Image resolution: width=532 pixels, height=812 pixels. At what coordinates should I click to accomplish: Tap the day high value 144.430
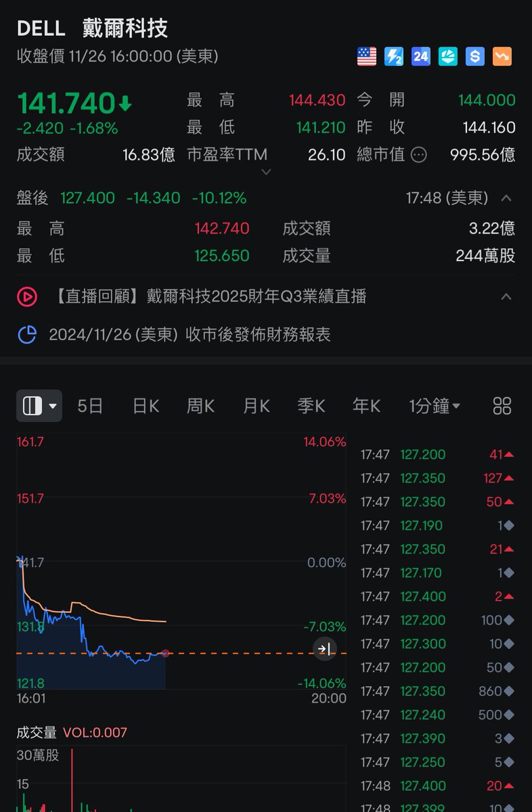click(317, 100)
